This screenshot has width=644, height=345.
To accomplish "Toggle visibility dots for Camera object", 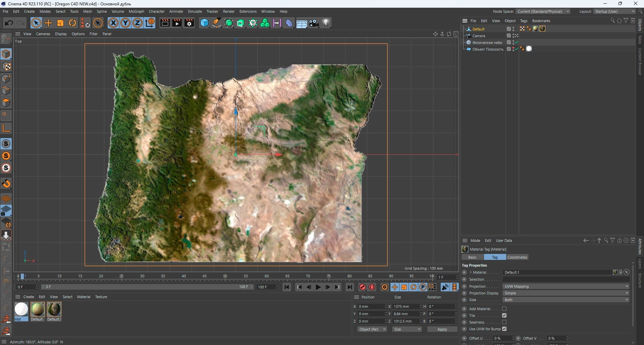I will click(514, 36).
